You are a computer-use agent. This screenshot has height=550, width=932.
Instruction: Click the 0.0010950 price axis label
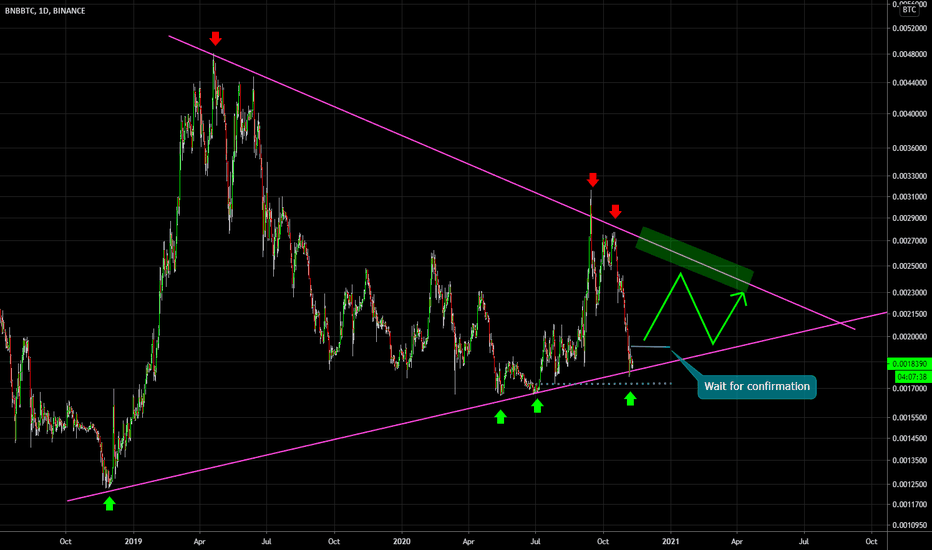(x=909, y=525)
